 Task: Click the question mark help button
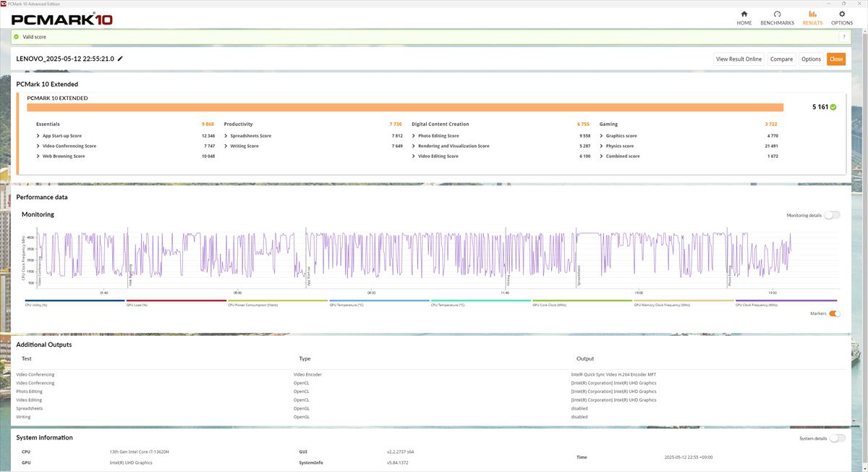pyautogui.click(x=843, y=37)
